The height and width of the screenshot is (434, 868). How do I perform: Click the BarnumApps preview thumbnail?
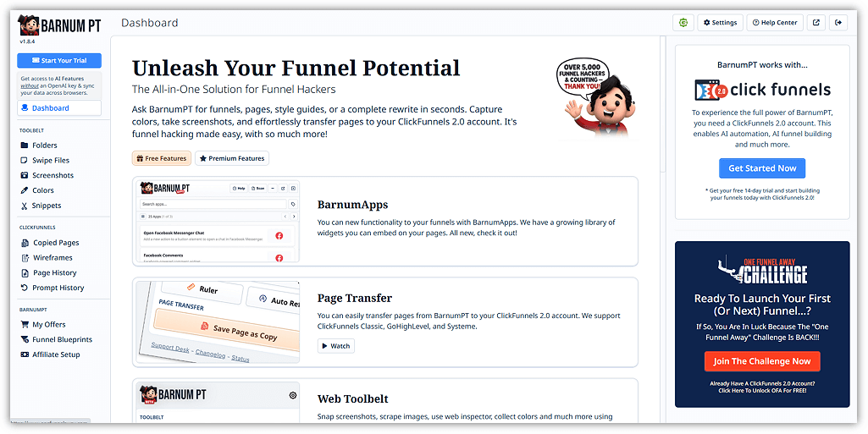(217, 222)
